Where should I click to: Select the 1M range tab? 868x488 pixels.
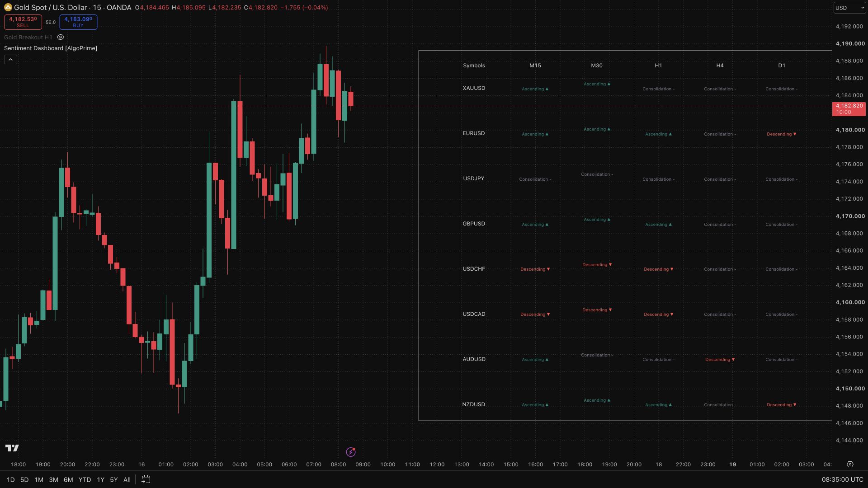click(x=39, y=480)
